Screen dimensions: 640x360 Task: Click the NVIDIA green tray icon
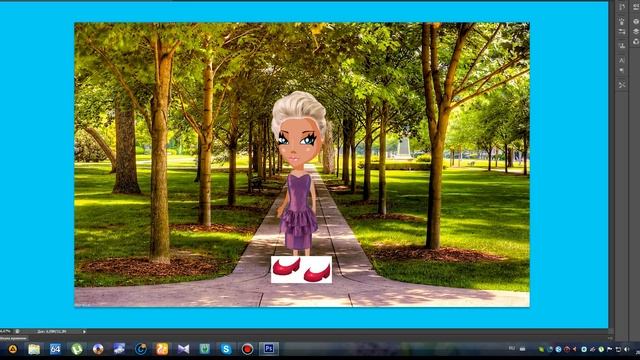(x=541, y=349)
